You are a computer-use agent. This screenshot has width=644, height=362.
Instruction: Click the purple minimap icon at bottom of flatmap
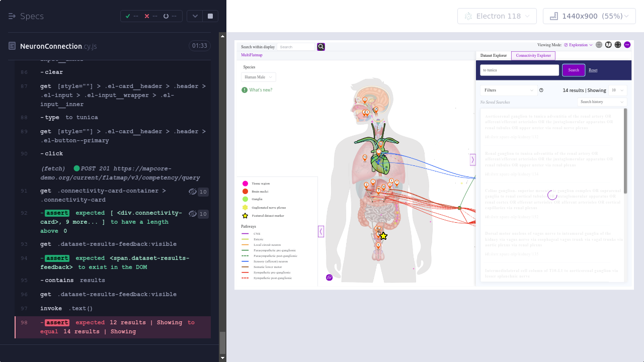330,277
